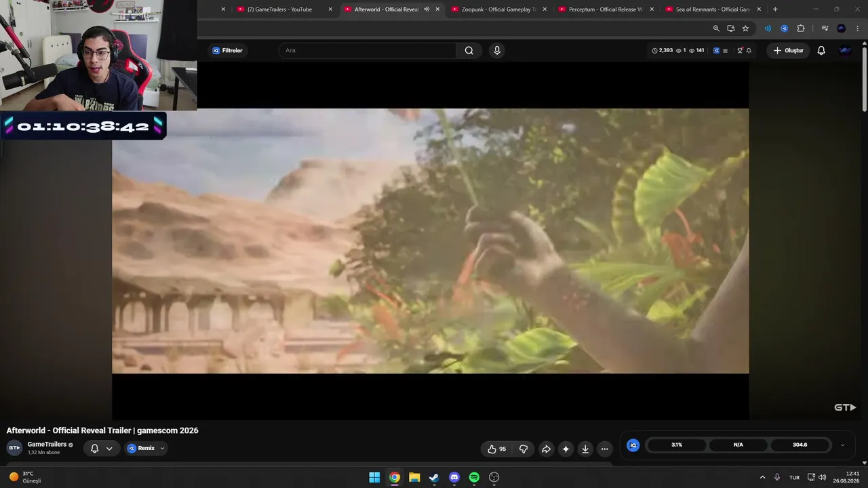Click the 3.1% score pill
868x488 pixels.
click(x=677, y=445)
